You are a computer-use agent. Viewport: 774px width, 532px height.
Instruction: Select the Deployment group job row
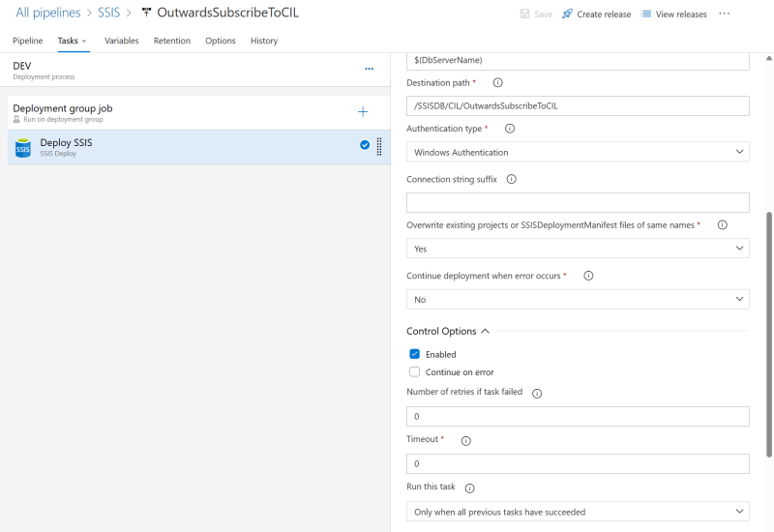(x=199, y=113)
